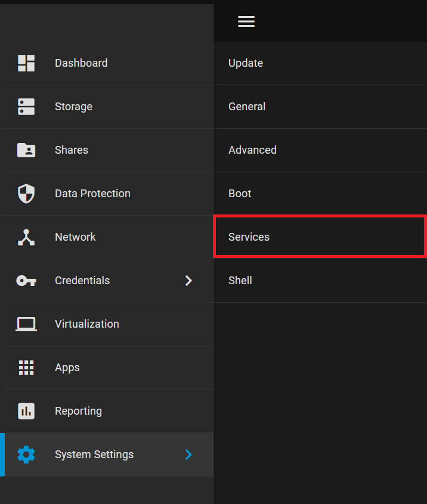Click the Credentials key icon
This screenshot has height=504, width=427.
(x=26, y=281)
